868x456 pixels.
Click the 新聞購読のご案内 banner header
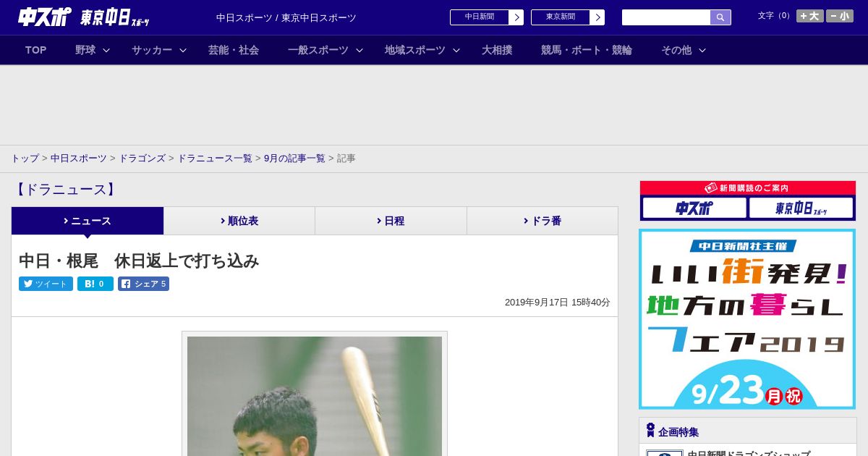pyautogui.click(x=748, y=188)
